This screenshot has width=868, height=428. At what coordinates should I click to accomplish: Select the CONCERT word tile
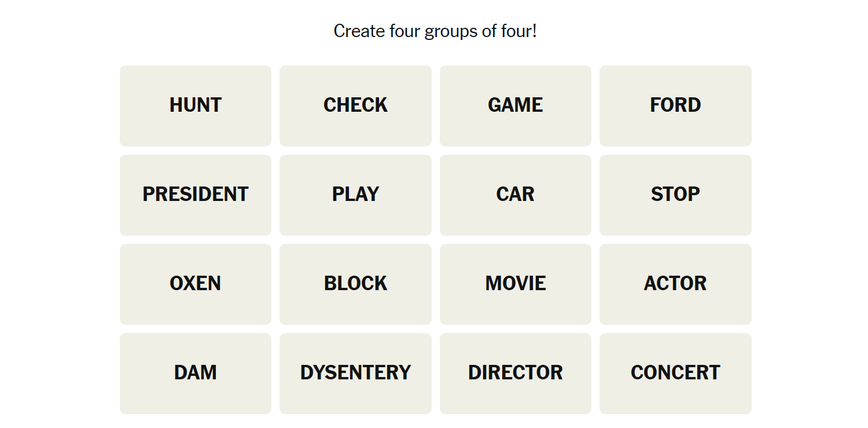[675, 373]
